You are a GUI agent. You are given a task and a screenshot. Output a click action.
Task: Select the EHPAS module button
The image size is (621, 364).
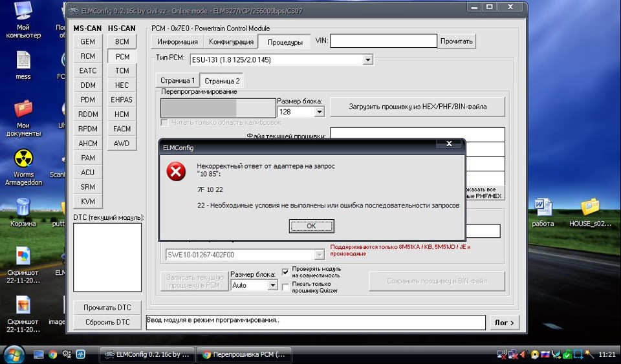click(122, 100)
